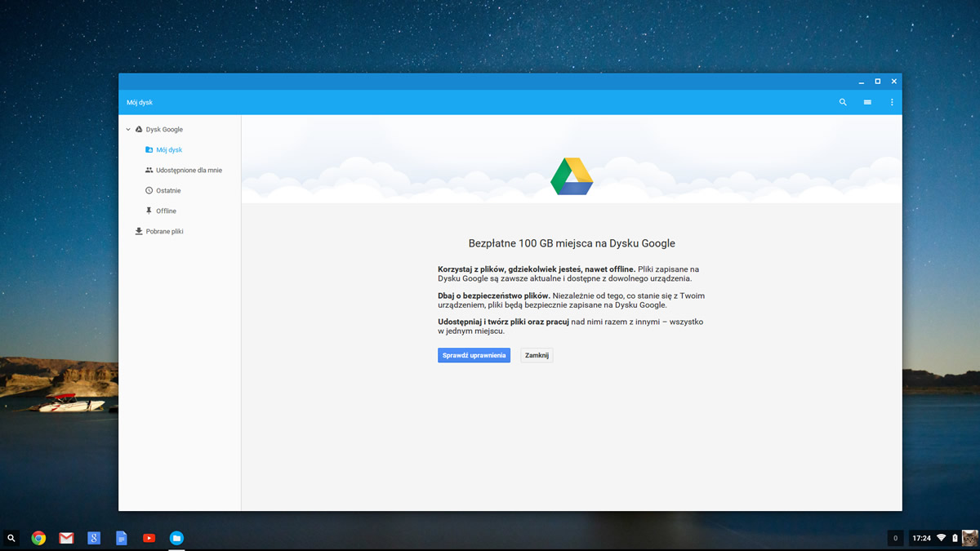The height and width of the screenshot is (551, 980).
Task: Launch Chrome from the shelf
Action: [38, 538]
